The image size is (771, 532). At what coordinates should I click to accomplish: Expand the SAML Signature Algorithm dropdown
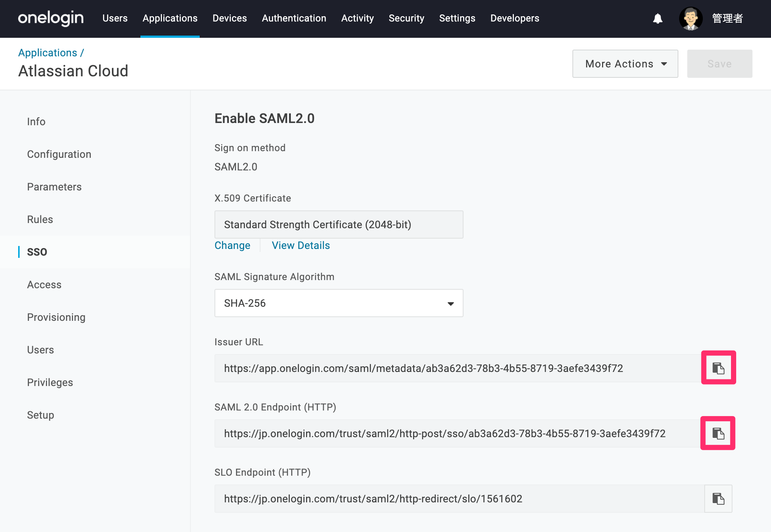click(x=339, y=303)
